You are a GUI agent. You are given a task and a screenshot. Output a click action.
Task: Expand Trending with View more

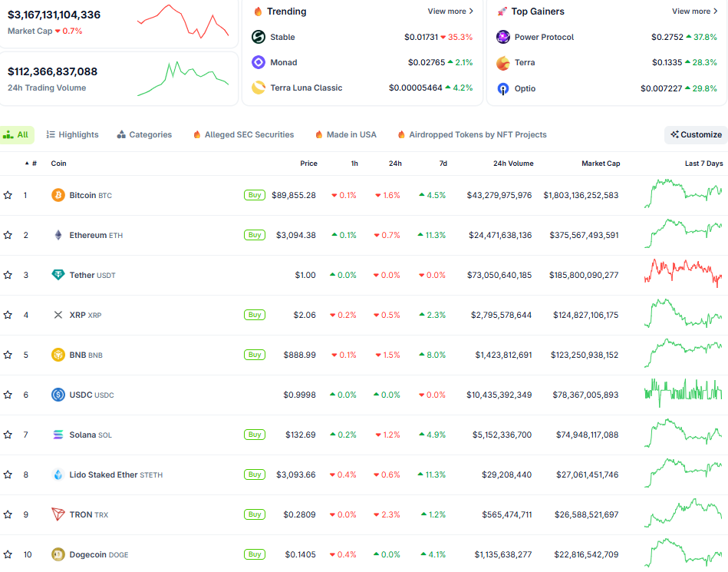[x=450, y=12]
